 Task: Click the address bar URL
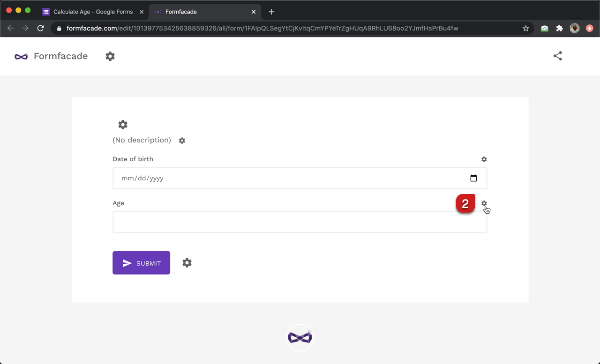(262, 28)
